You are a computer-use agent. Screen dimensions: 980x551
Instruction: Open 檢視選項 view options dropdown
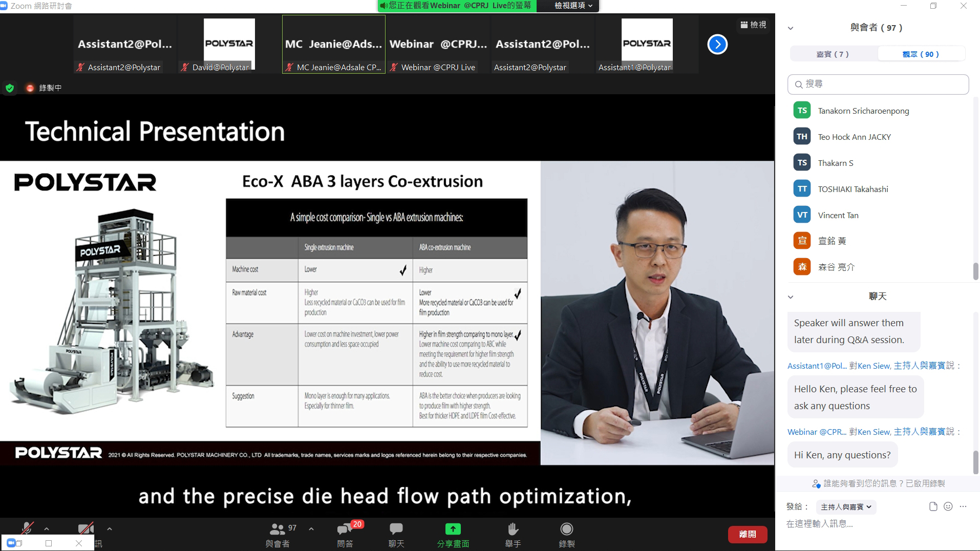(x=573, y=6)
